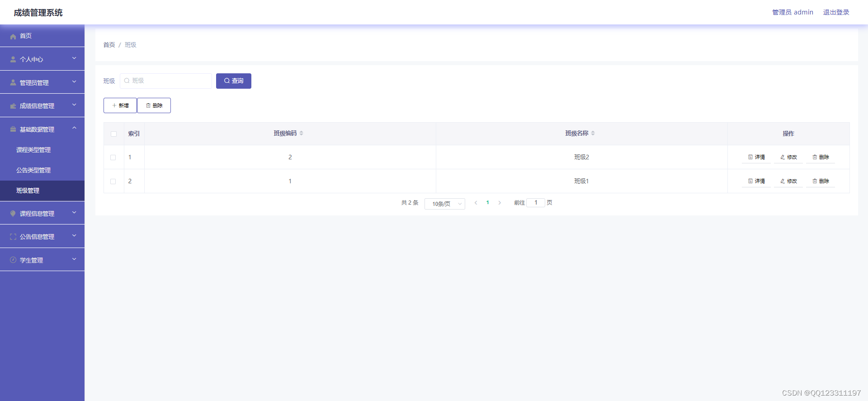Open 公告类型管理 submenu item
868x401 pixels.
pyautogui.click(x=42, y=170)
